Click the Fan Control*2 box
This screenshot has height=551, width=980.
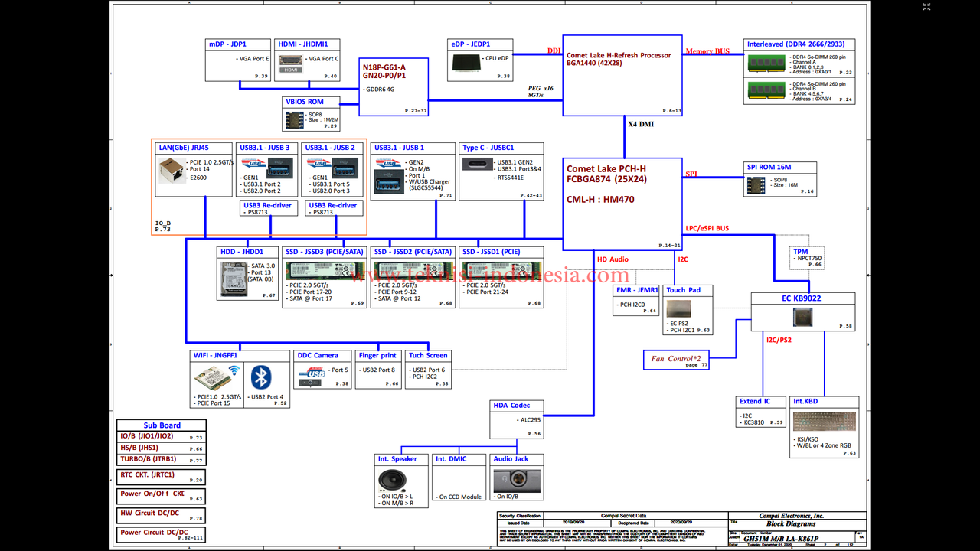pos(677,359)
